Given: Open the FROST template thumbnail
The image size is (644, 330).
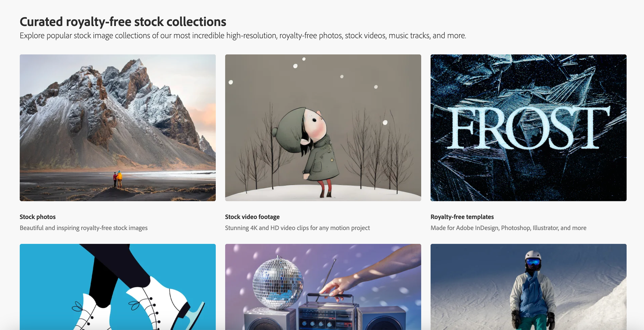Looking at the screenshot, I should [x=528, y=128].
